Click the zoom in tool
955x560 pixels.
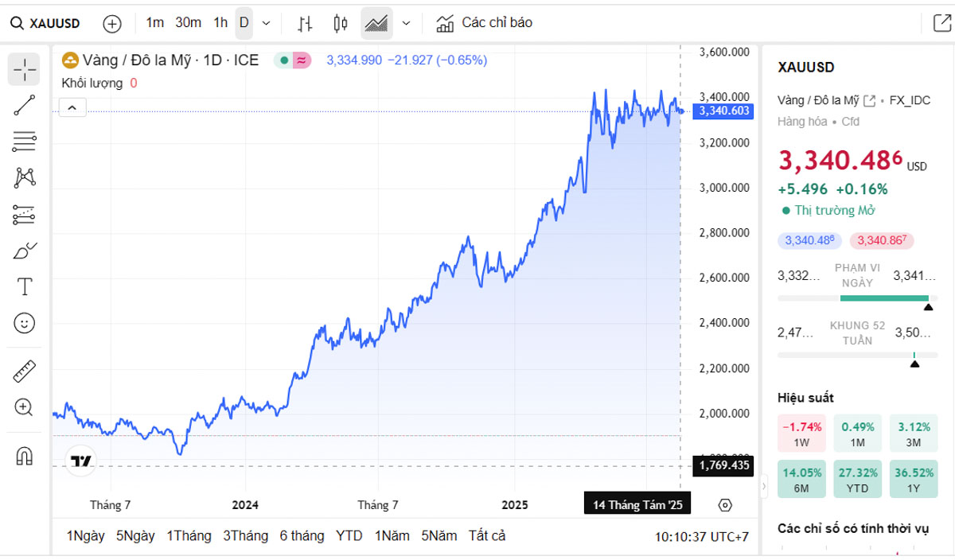tap(24, 407)
